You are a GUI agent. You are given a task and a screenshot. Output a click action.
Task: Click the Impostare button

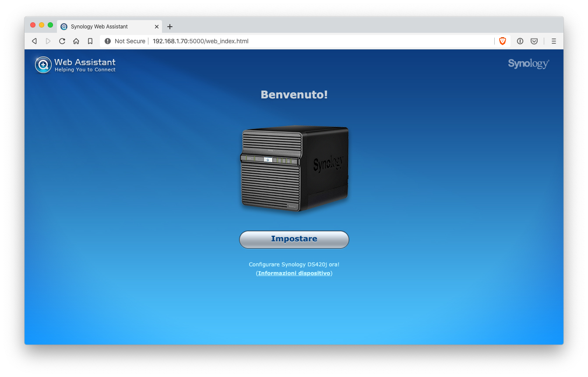coord(294,239)
